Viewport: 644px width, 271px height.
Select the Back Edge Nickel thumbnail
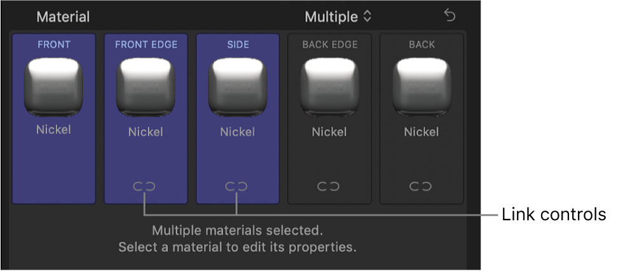click(329, 88)
